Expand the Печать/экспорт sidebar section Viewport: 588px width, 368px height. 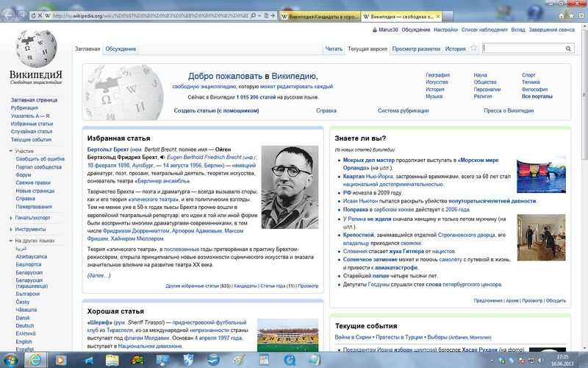coord(29,218)
